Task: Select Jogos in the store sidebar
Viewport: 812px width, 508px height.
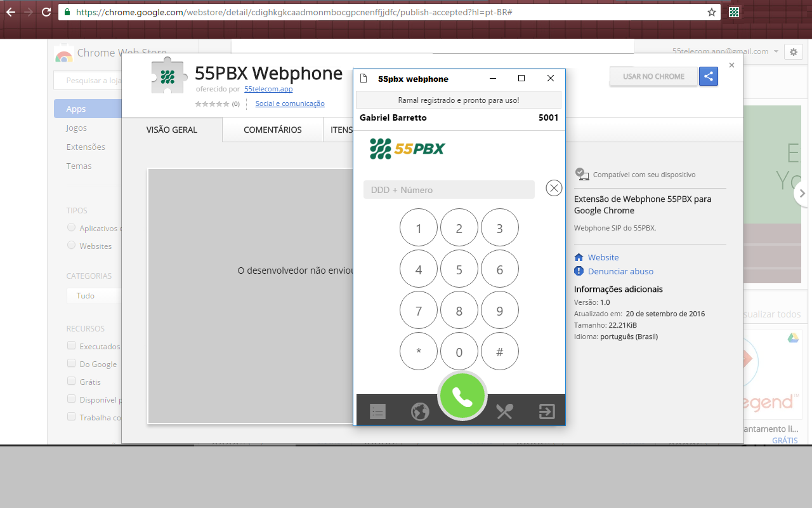Action: [76, 128]
